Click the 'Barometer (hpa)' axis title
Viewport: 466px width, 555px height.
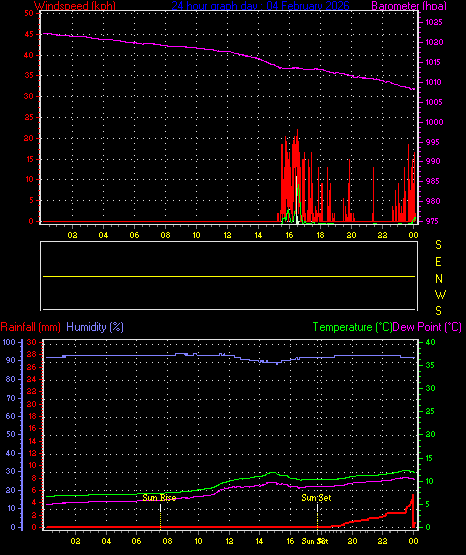409,5
